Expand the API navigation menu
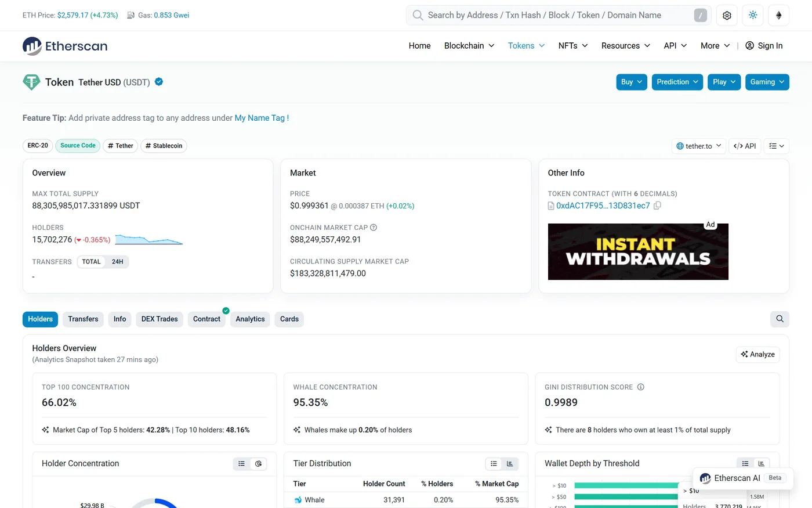The height and width of the screenshot is (508, 812). 676,46
